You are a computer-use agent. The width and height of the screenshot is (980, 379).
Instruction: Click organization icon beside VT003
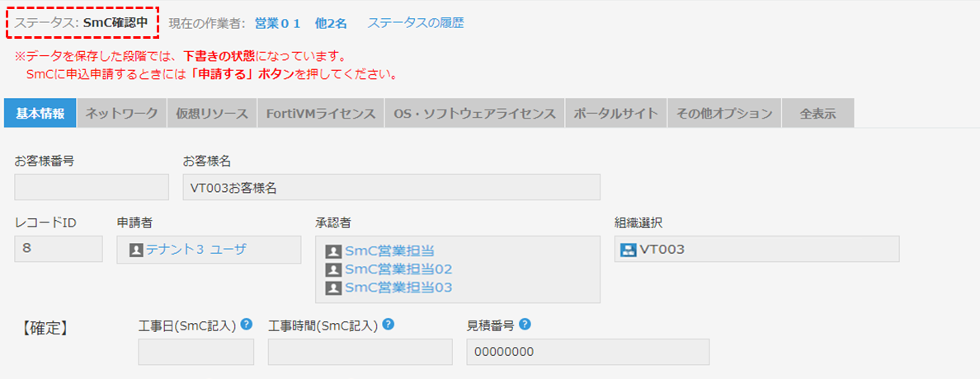pos(628,250)
